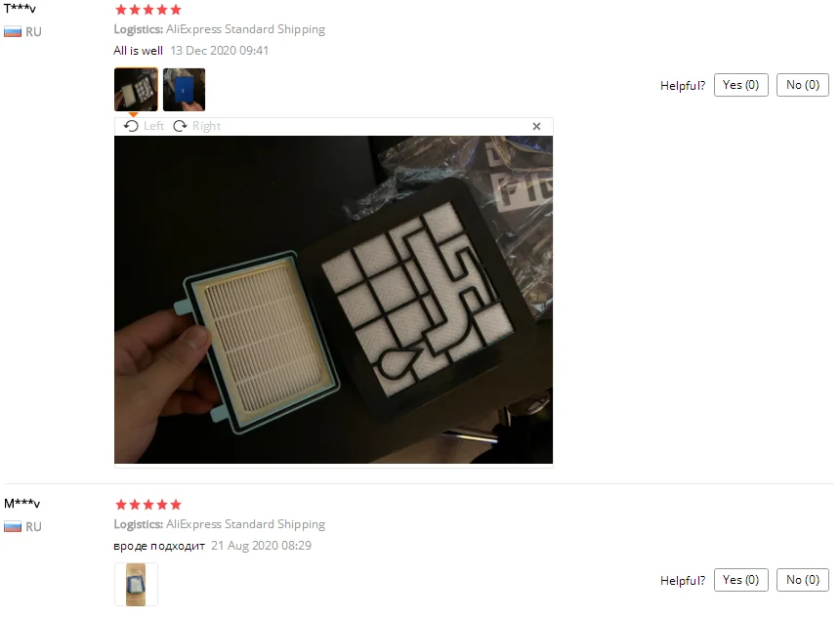Mark T***v's review helpful with Yes (0)
Screen dimensions: 840x618
(741, 85)
